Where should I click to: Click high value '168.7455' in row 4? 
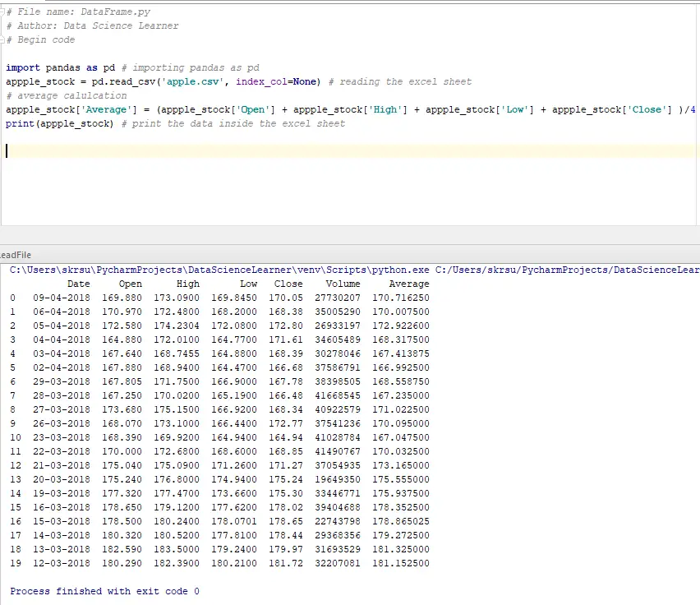click(177, 353)
